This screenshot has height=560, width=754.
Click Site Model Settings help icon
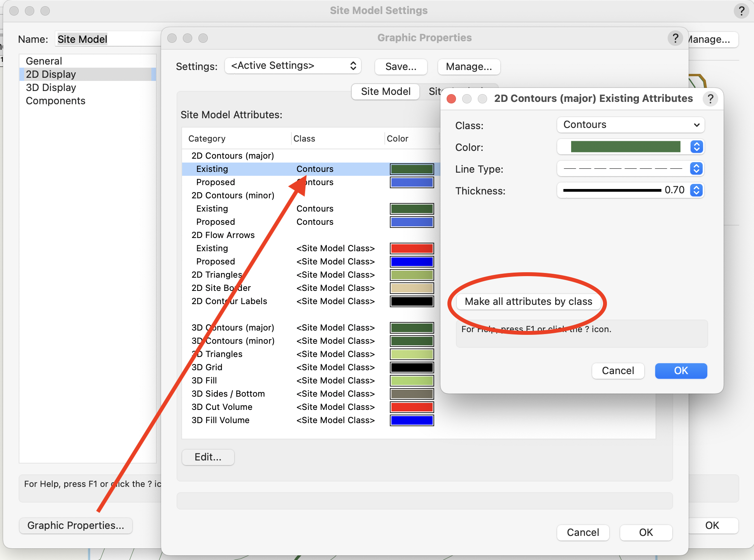coord(742,11)
